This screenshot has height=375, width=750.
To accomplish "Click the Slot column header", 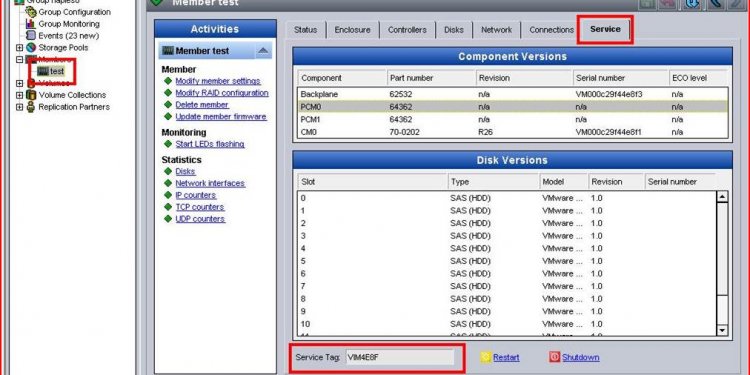I will pos(372,182).
